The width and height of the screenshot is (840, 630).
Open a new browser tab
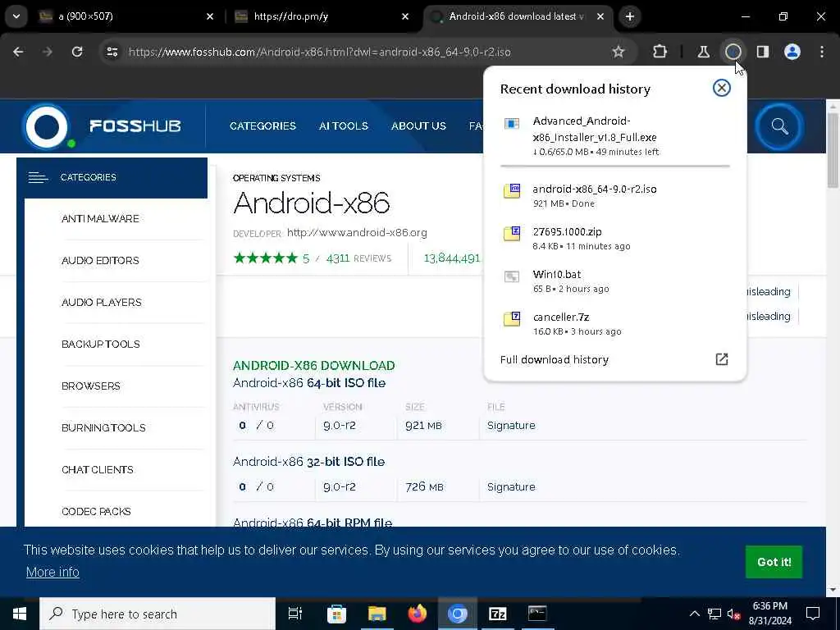(x=630, y=16)
